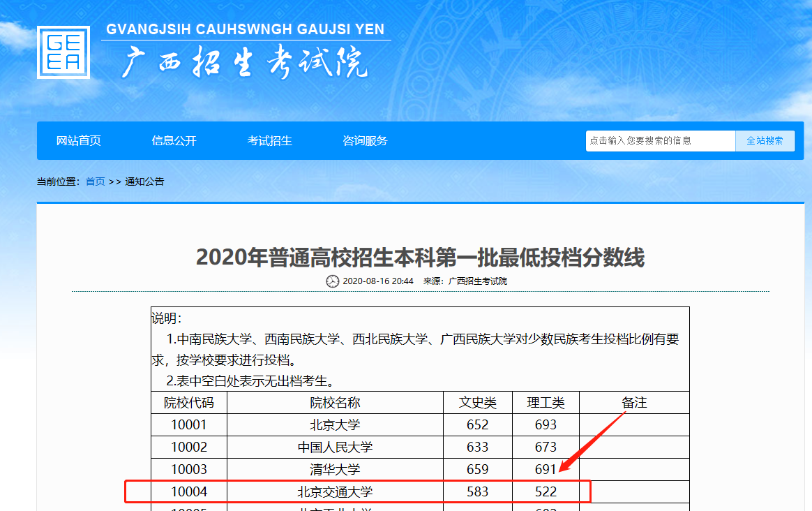The image size is (812, 511).
Task: Click the 说明: label in the notes
Action: [x=166, y=318]
